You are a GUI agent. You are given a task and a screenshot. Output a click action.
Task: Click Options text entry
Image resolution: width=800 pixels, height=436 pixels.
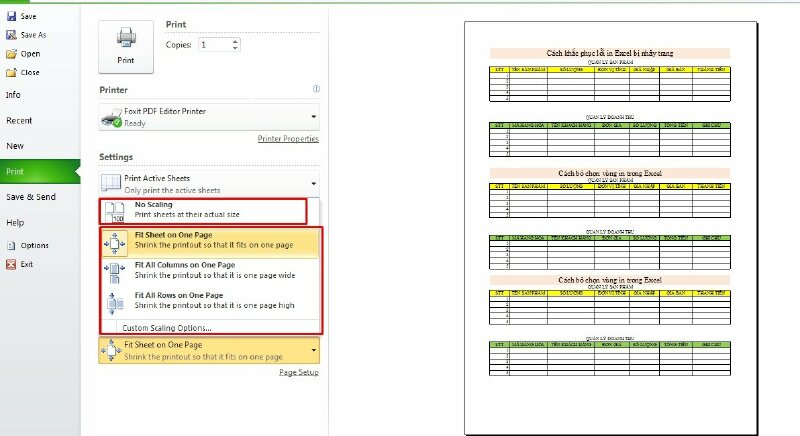35,245
